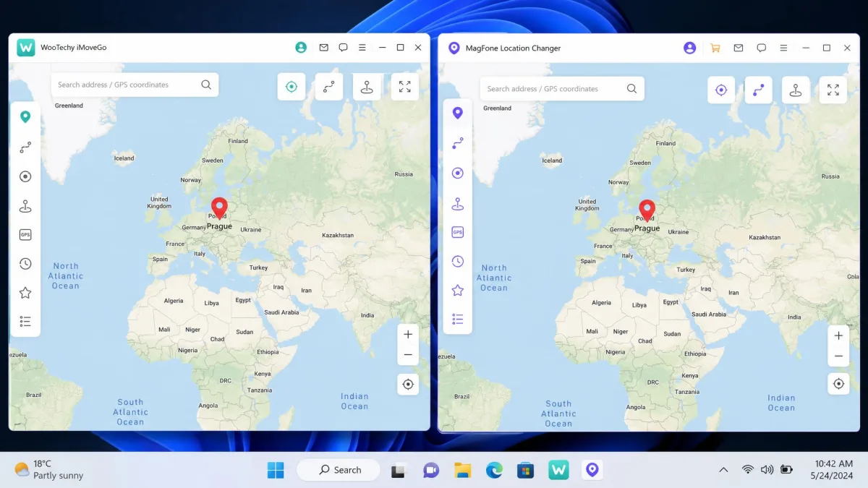Open device list icon in iMoveGo sidebar
This screenshot has height=488, width=868.
point(25,322)
